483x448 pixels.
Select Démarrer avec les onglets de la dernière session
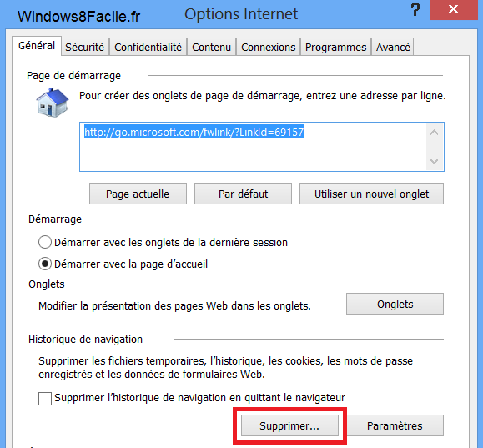pos(45,242)
